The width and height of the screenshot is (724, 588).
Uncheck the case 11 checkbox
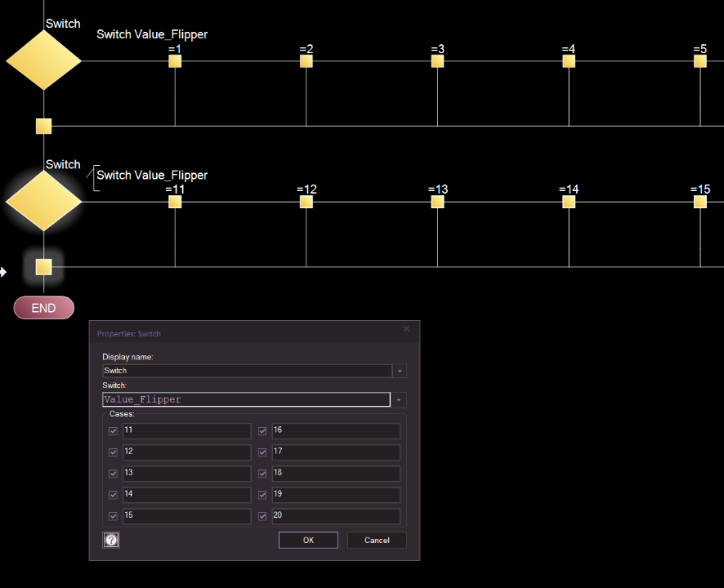point(113,430)
